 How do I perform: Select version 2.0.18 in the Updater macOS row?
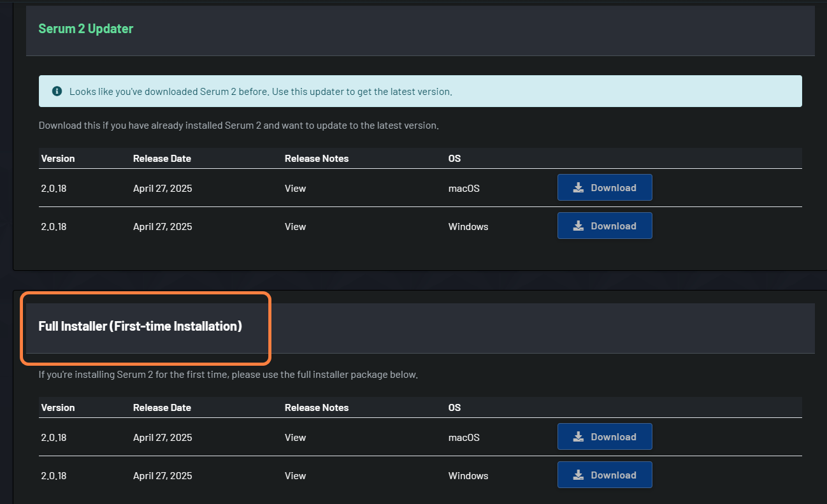pos(54,189)
